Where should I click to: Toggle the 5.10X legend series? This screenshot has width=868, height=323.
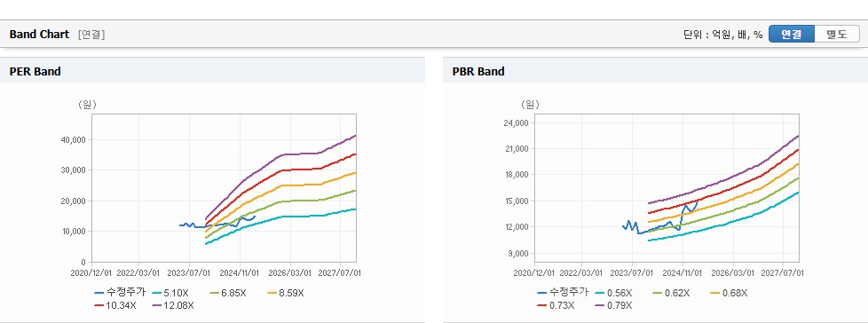pos(170,293)
